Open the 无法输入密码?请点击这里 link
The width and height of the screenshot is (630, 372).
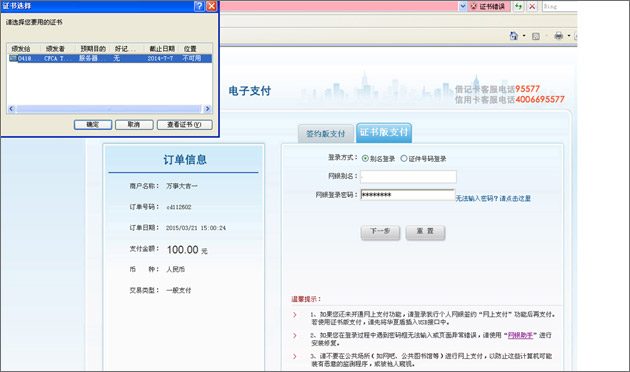493,198
